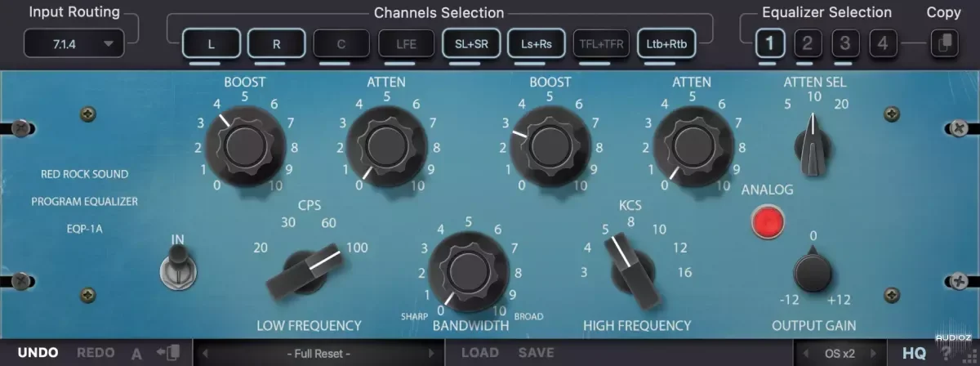Click the ATTEN SEL selector knob
This screenshot has width=980, height=366.
pos(813,146)
